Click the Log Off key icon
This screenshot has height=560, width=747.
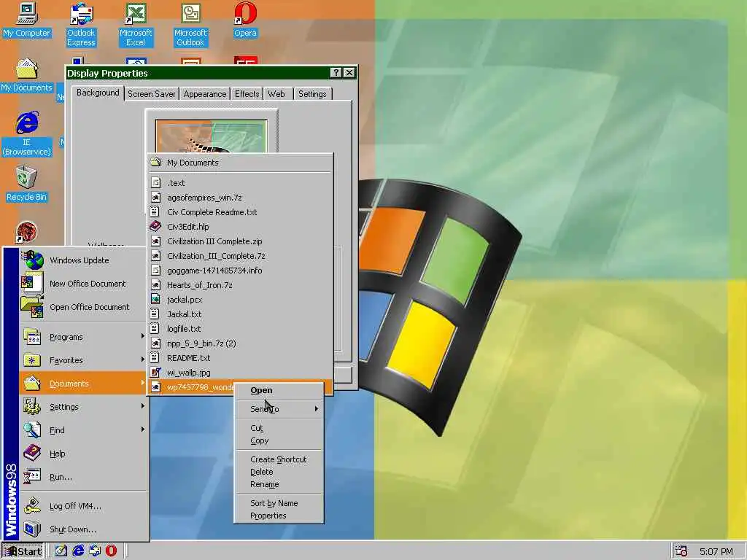pyautogui.click(x=32, y=506)
